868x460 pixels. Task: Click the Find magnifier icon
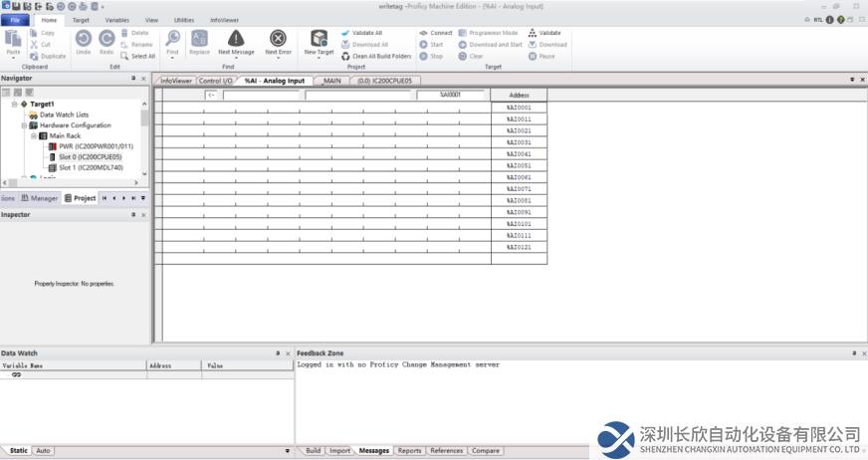click(x=172, y=40)
